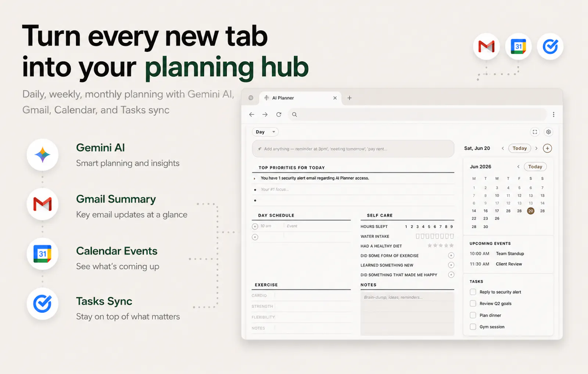Open a new tab with plus icon

[x=349, y=98]
